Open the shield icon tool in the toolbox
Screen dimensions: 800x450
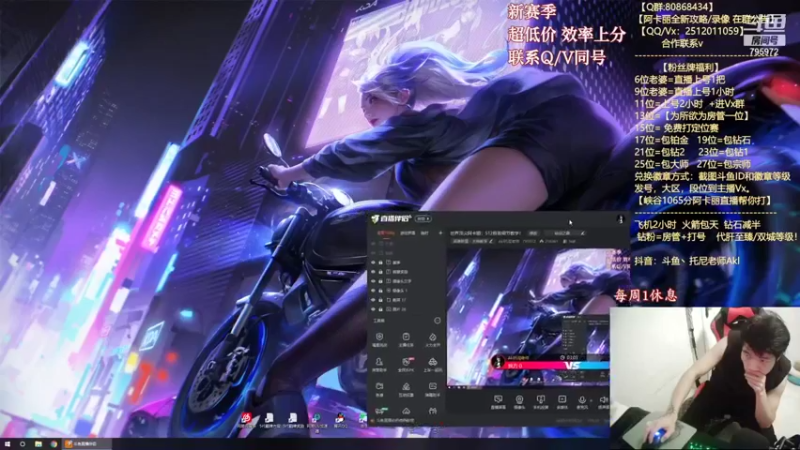click(x=380, y=339)
